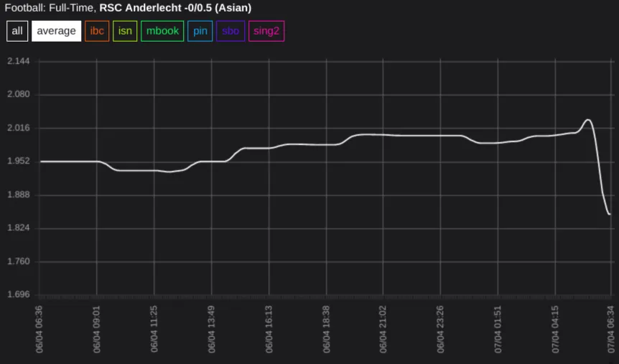The width and height of the screenshot is (619, 364).
Task: Click the '07/04 01:51' x-axis label
Action: (x=497, y=328)
